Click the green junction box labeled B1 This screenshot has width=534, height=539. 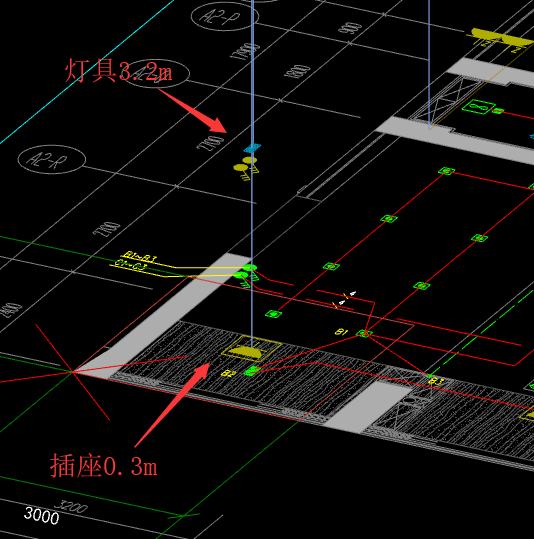(x=364, y=333)
